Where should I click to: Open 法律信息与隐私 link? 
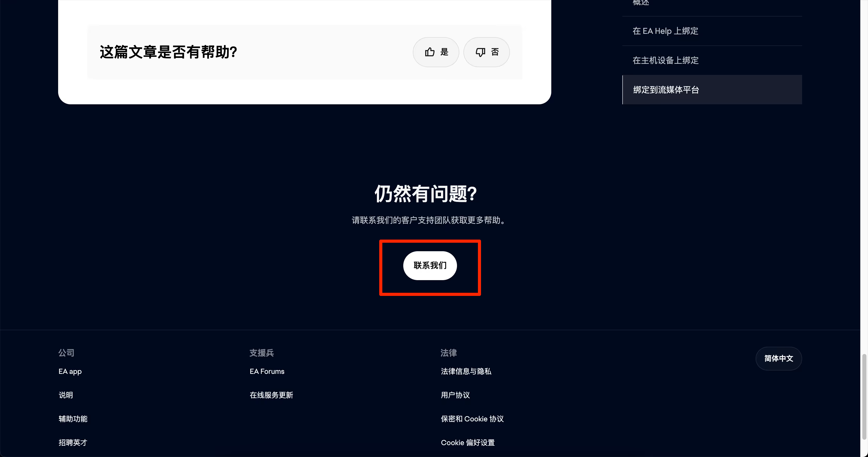click(466, 372)
